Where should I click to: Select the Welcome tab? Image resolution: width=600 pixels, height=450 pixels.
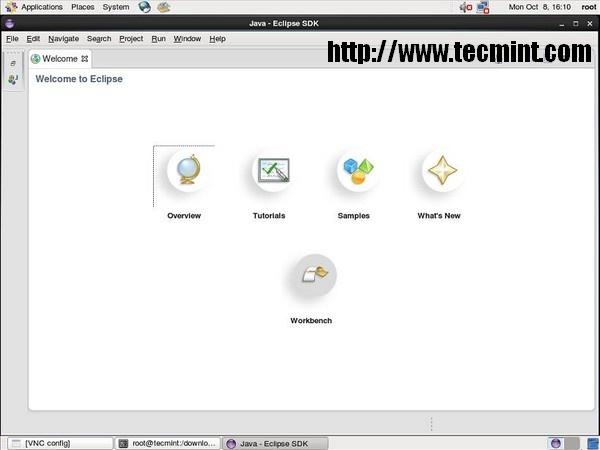[60, 59]
